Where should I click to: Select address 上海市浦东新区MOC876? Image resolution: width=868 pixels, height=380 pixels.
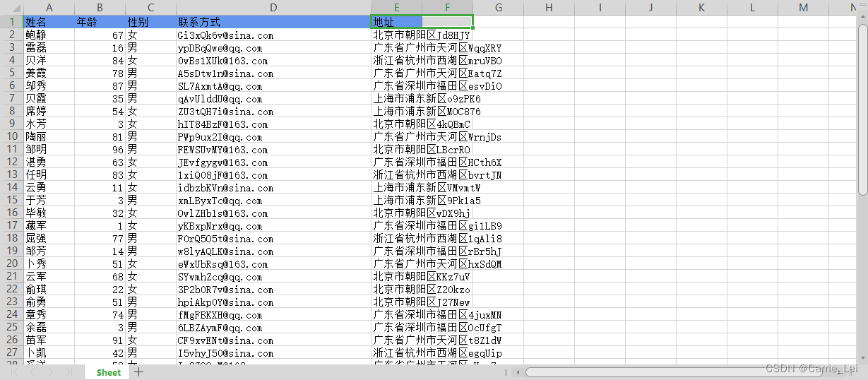pyautogui.click(x=427, y=111)
